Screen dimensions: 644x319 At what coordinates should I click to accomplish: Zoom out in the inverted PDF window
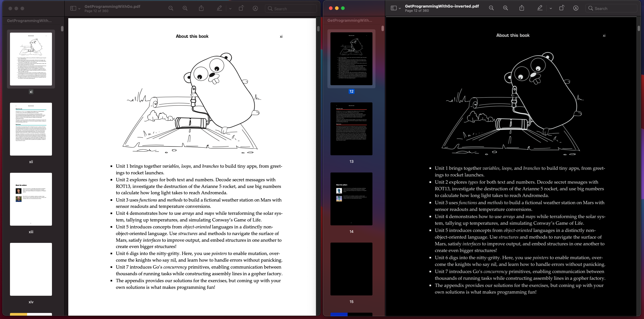[491, 8]
